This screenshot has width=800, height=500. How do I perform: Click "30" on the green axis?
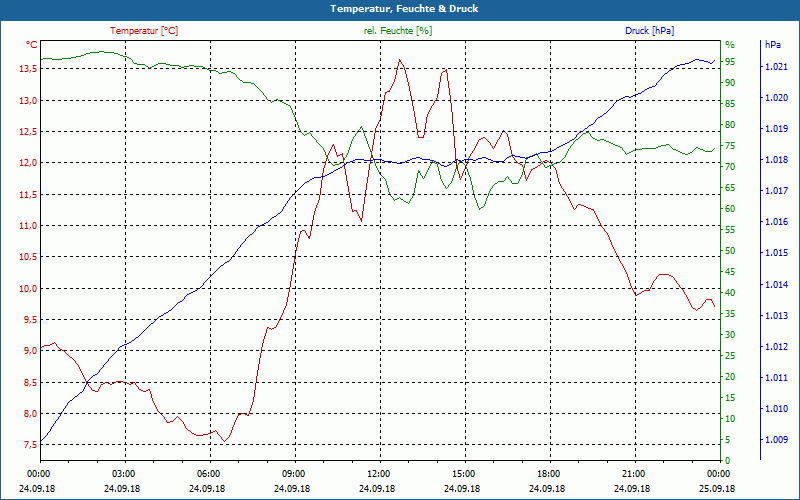click(730, 335)
